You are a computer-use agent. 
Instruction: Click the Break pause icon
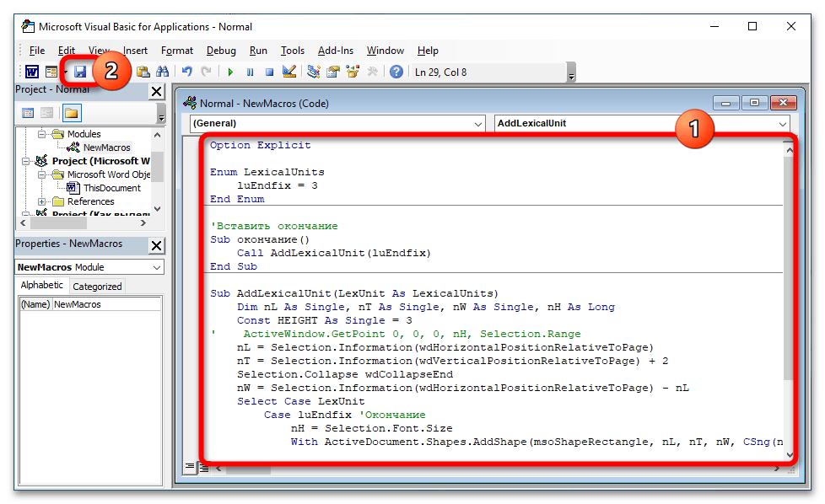(250, 72)
